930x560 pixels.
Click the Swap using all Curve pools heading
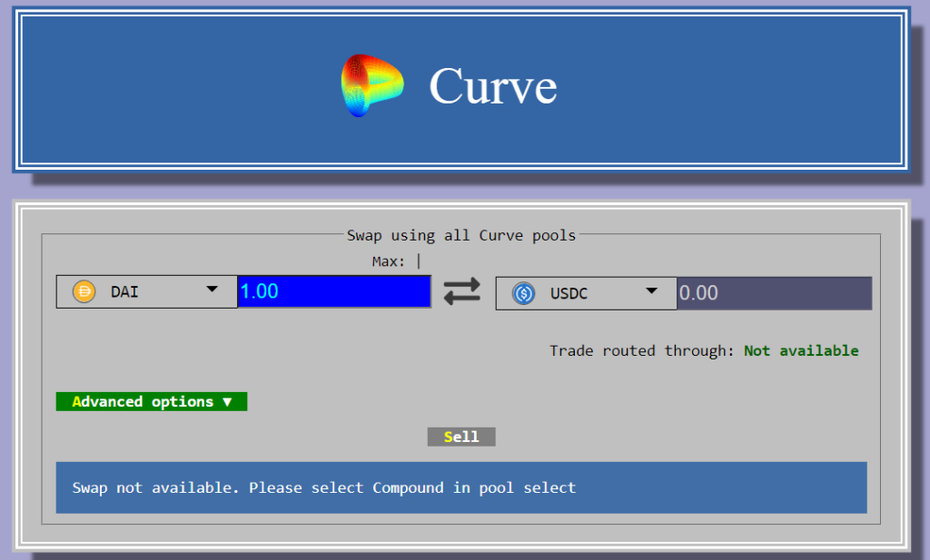[461, 235]
